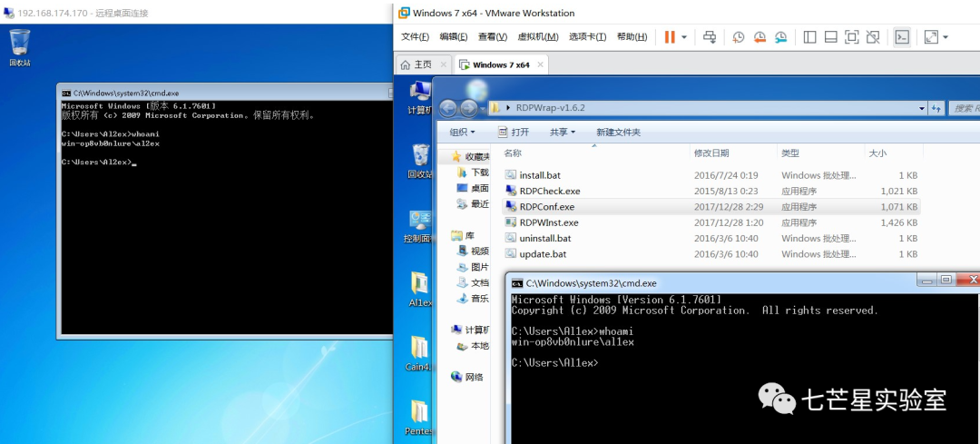The image size is (980, 444).
Task: Click the VMware pause/suspend VM icon
Action: (669, 37)
